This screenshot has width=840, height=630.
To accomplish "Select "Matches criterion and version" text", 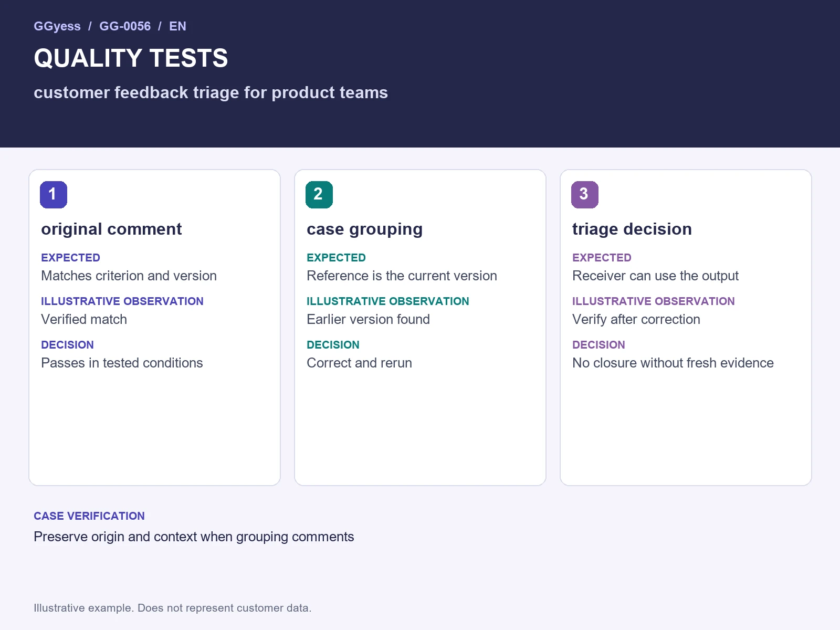I will click(129, 276).
